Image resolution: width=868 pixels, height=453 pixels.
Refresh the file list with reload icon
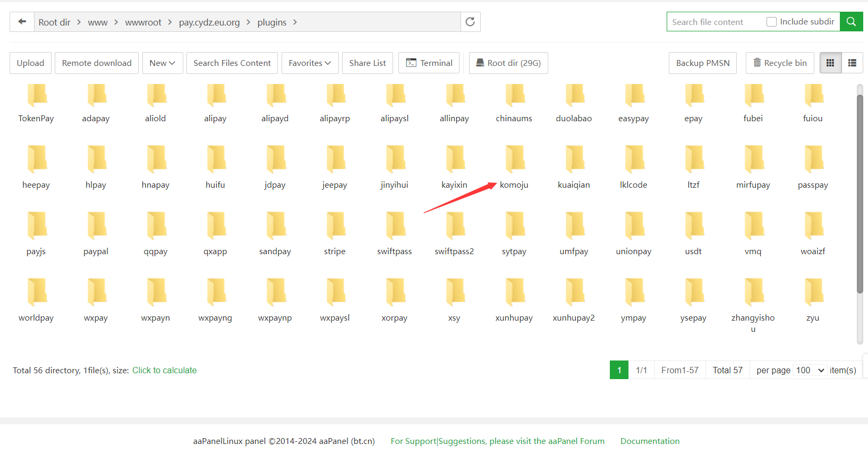[470, 22]
